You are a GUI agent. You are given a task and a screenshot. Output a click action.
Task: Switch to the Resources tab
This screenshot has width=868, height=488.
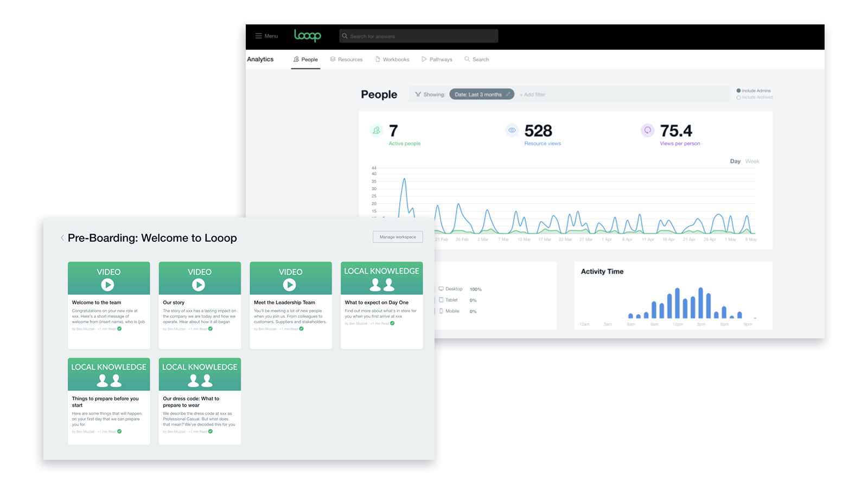tap(346, 60)
